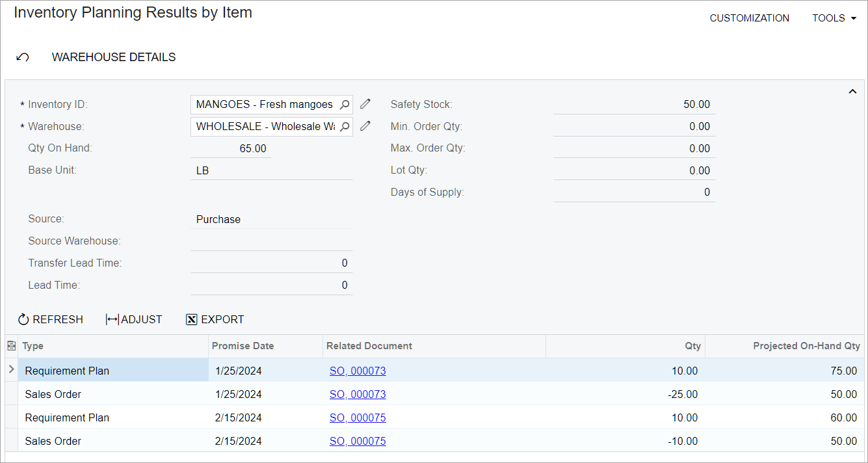Viewport: 868px width, 463px height.
Task: Sort by the Promise Date column header
Action: 265,346
